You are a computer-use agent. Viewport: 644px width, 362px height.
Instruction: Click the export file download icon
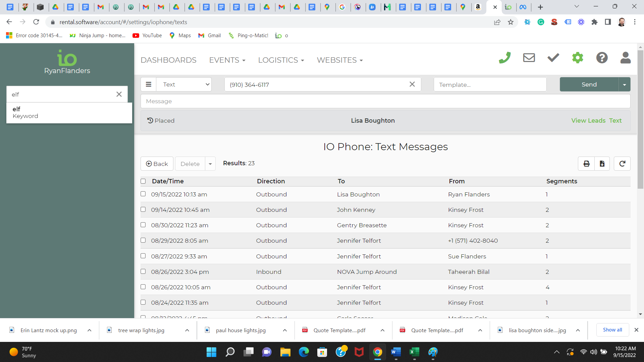click(x=602, y=164)
